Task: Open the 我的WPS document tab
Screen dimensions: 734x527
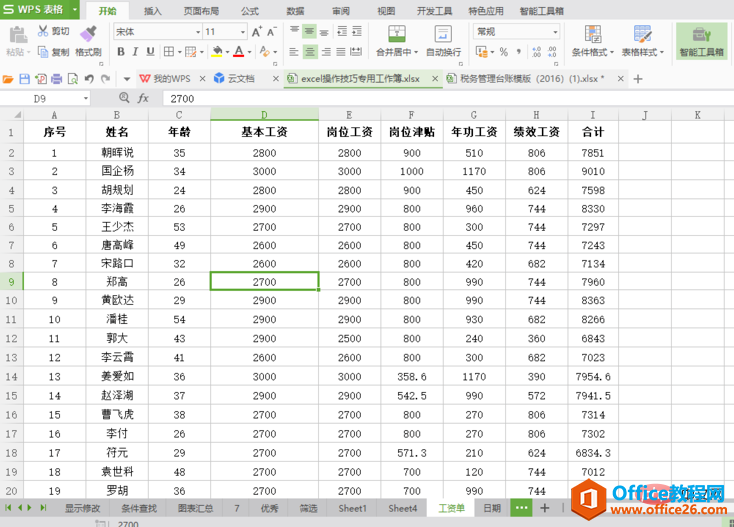Action: click(x=172, y=79)
